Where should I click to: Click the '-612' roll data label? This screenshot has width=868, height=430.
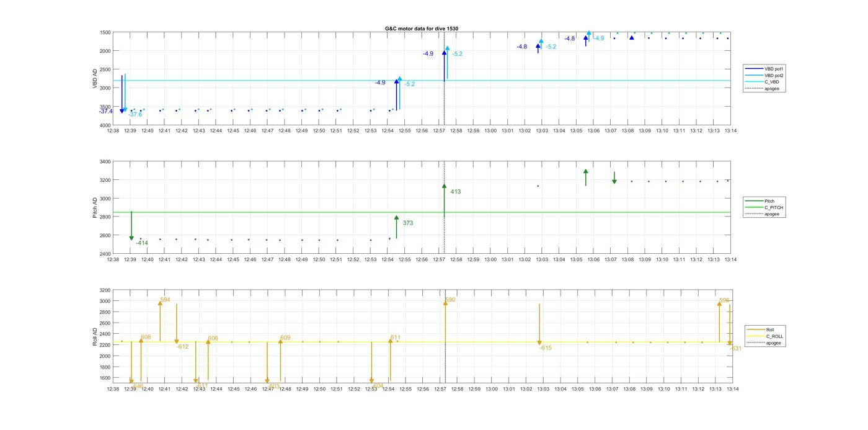click(x=182, y=347)
